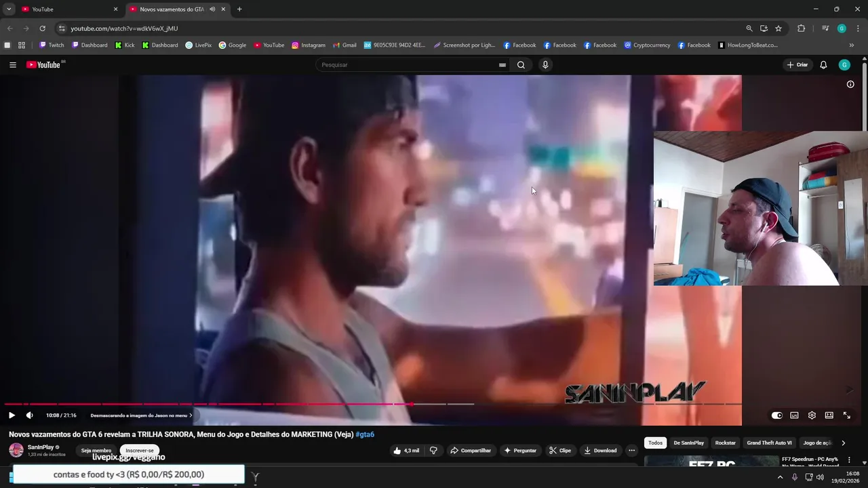This screenshot has width=868, height=488.
Task: Start voice search with microphone icon
Action: tap(545, 65)
